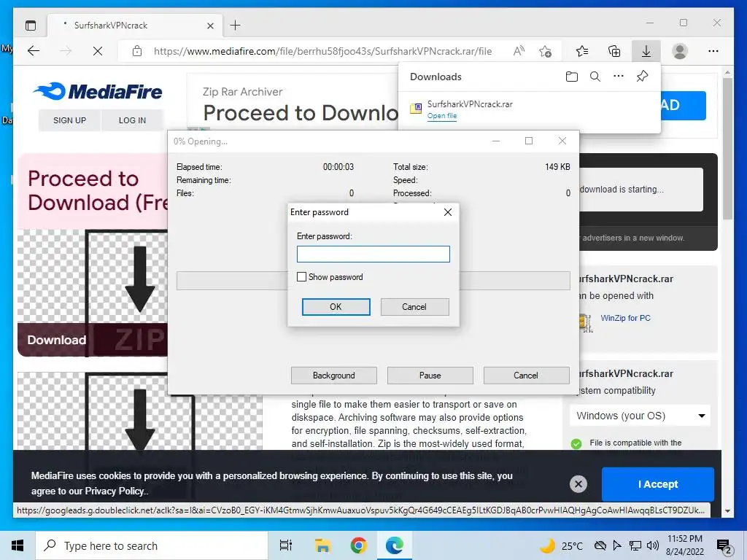The height and width of the screenshot is (560, 747).
Task: Open the Favorites list icon
Action: [x=582, y=51]
